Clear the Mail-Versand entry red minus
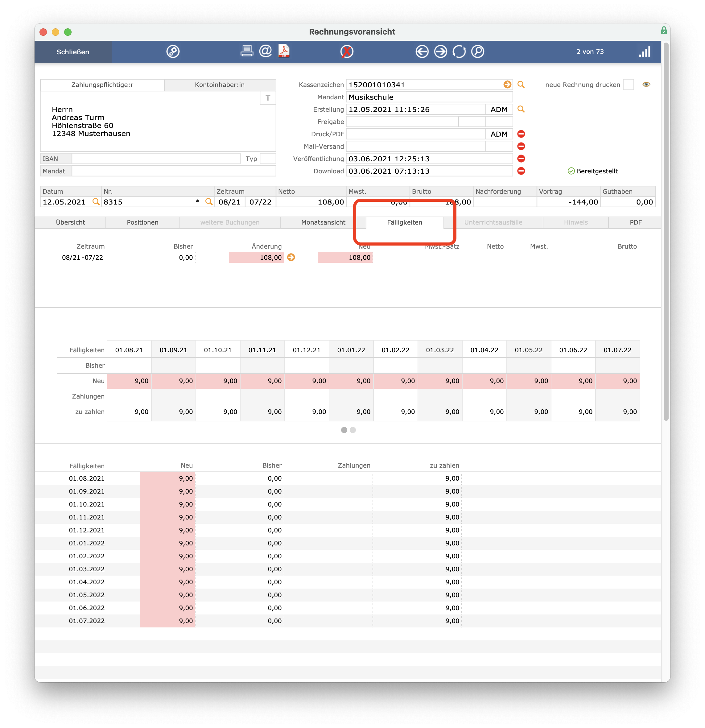 pos(521,146)
